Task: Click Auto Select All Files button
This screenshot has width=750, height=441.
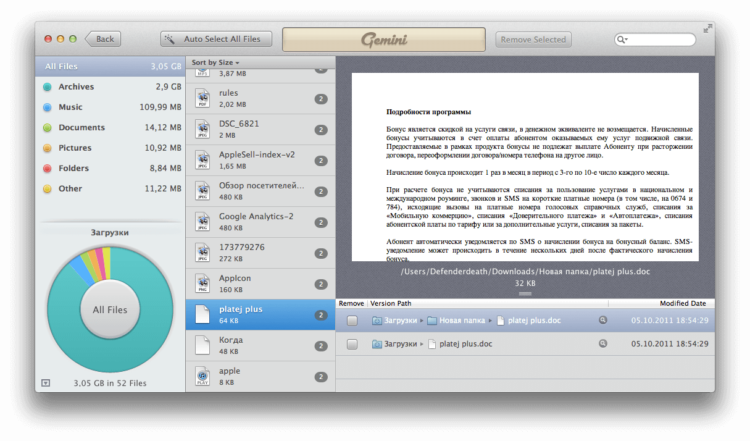Action: (x=216, y=39)
